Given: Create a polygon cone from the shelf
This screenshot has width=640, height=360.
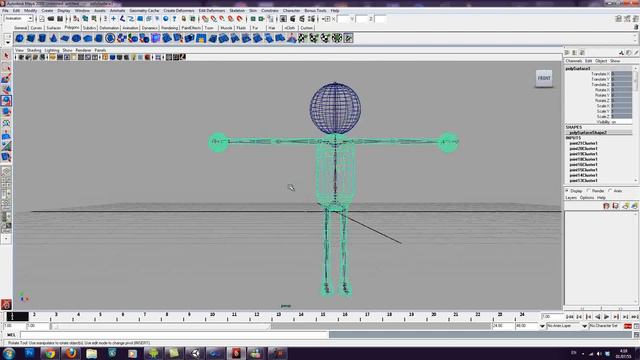Looking at the screenshot, I should [53, 38].
